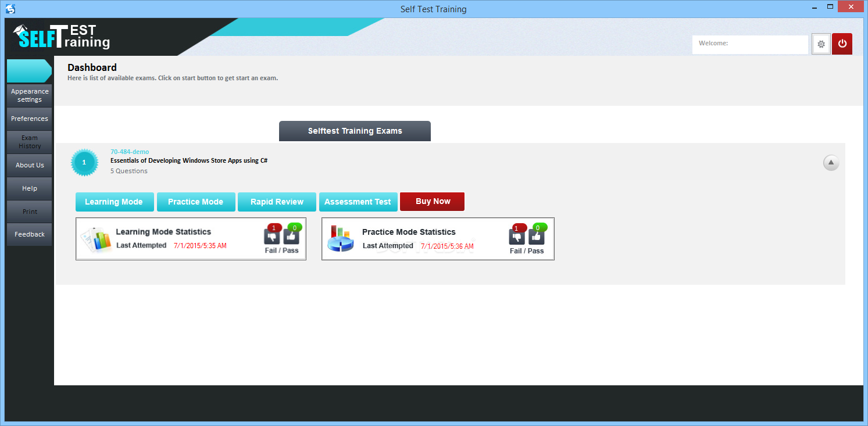The width and height of the screenshot is (868, 426).
Task: Click the Welcome field
Action: pyautogui.click(x=750, y=44)
